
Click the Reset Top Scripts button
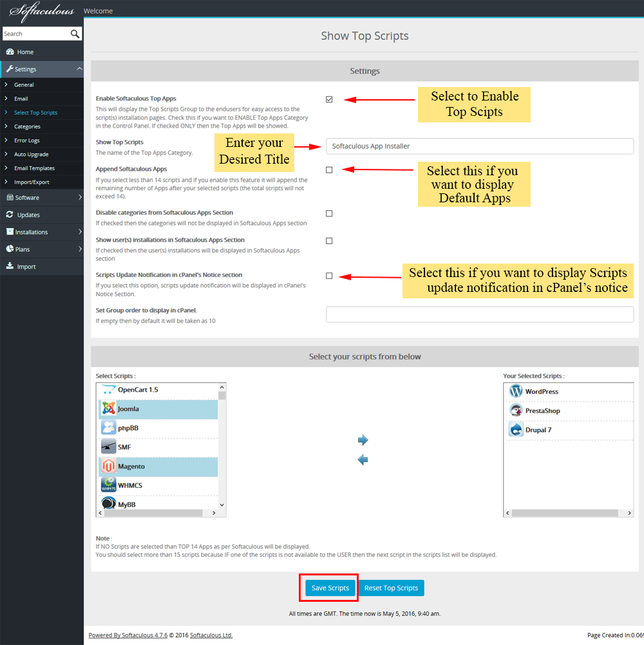click(391, 588)
